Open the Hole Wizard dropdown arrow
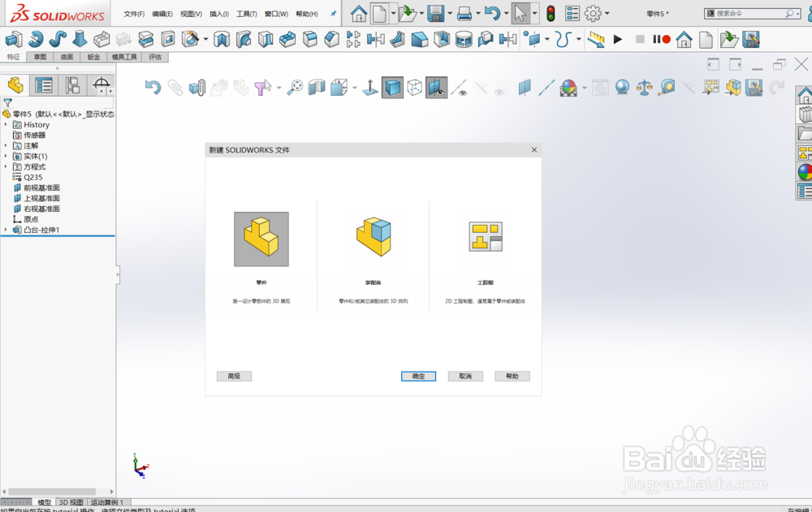The image size is (812, 512). point(205,39)
